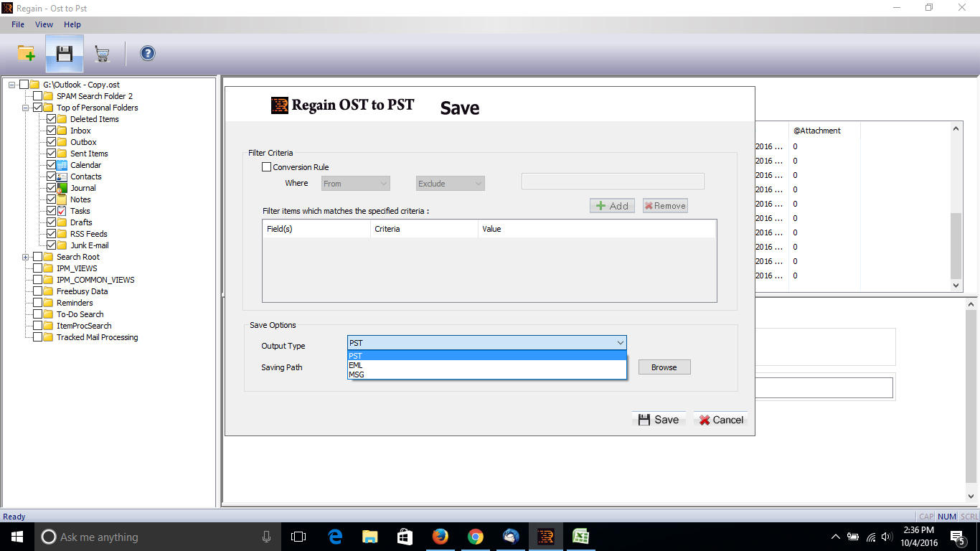Check the Reminders folder checkbox
This screenshot has height=551, width=980.
click(38, 303)
